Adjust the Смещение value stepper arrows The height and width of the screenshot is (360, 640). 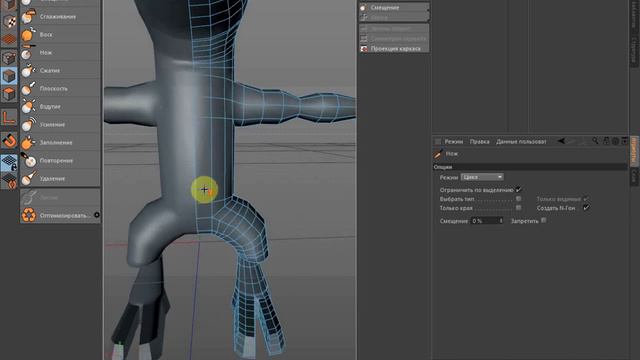click(501, 220)
